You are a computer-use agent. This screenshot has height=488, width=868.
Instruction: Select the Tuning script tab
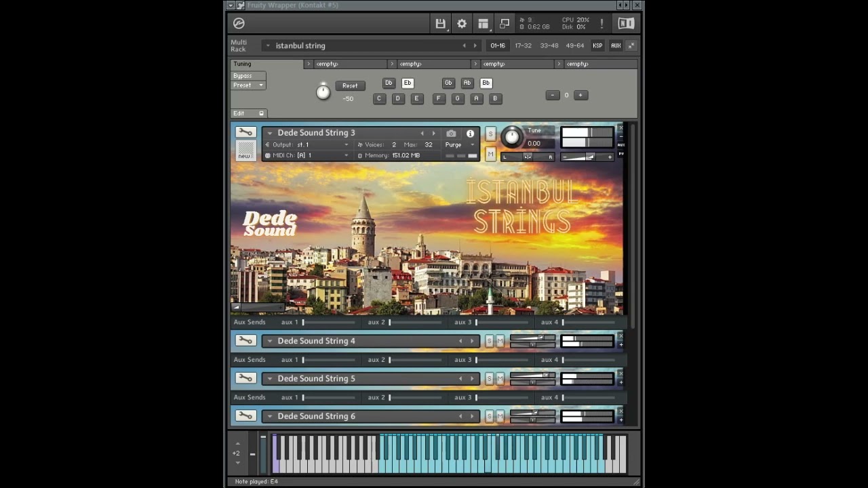click(267, 64)
